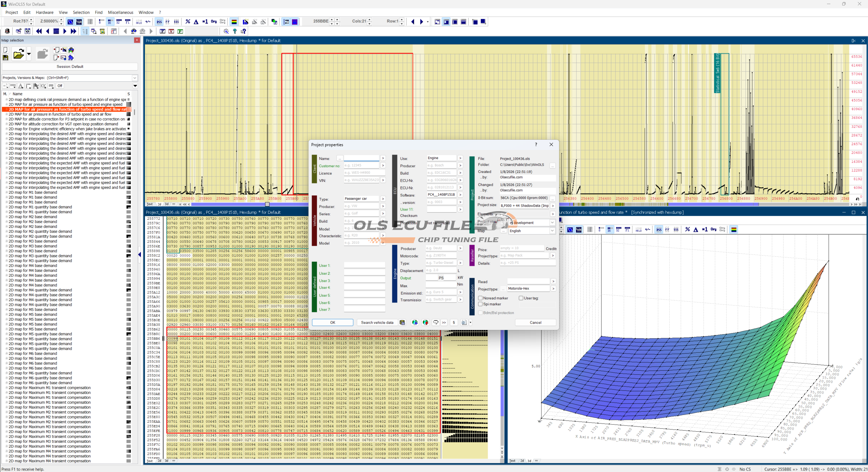Enable the Noread marker checkbox
The image size is (868, 472).
[x=480, y=298]
